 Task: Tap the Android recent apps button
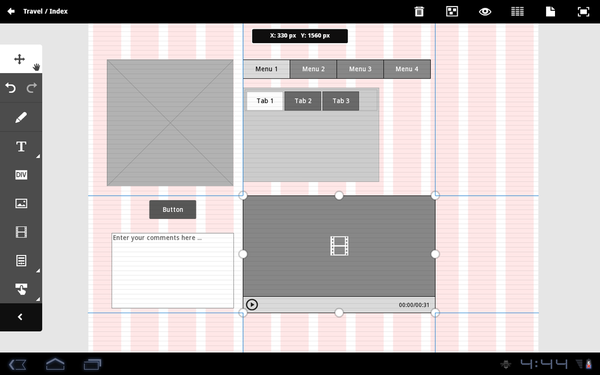pyautogui.click(x=93, y=364)
